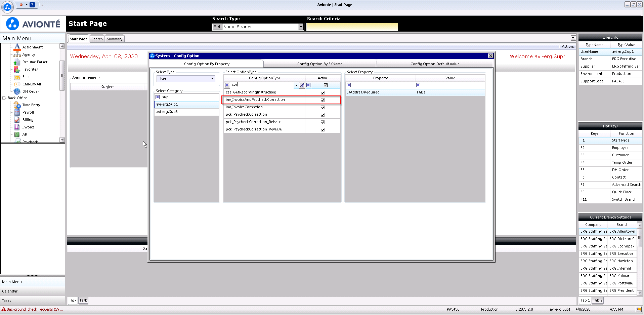This screenshot has width=644, height=315.
Task: Open the Tasks pane button
Action: coord(33,301)
